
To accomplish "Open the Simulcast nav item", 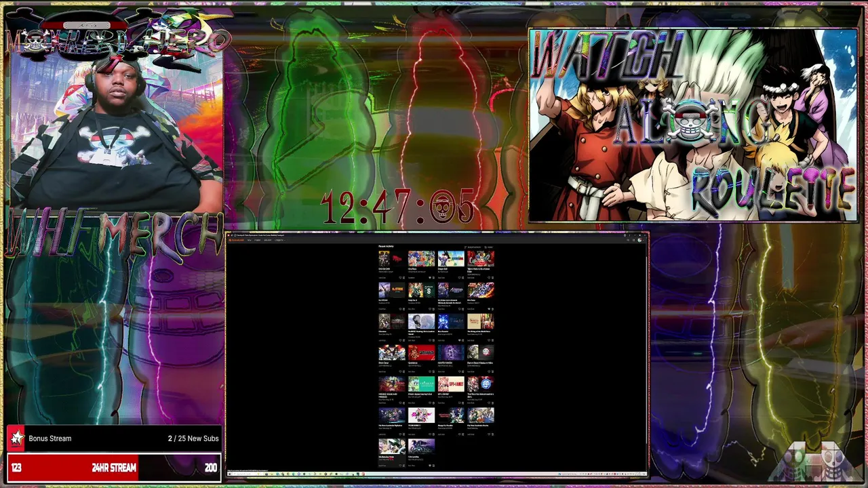I will (x=268, y=240).
